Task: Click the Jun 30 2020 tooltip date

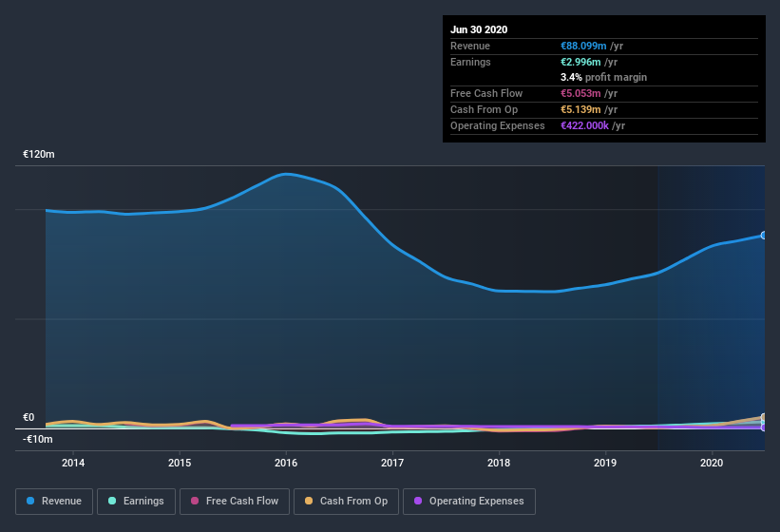Action: click(x=479, y=29)
